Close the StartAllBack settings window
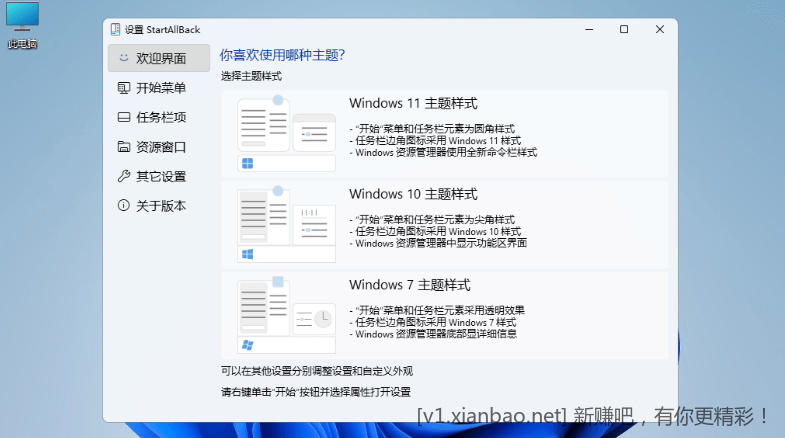This screenshot has width=785, height=438. point(660,30)
